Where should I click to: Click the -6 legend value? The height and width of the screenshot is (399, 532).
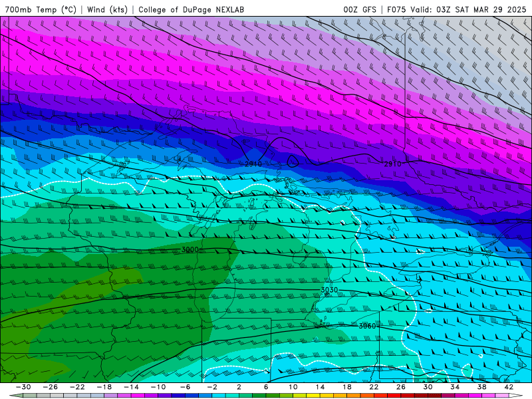pos(186,387)
